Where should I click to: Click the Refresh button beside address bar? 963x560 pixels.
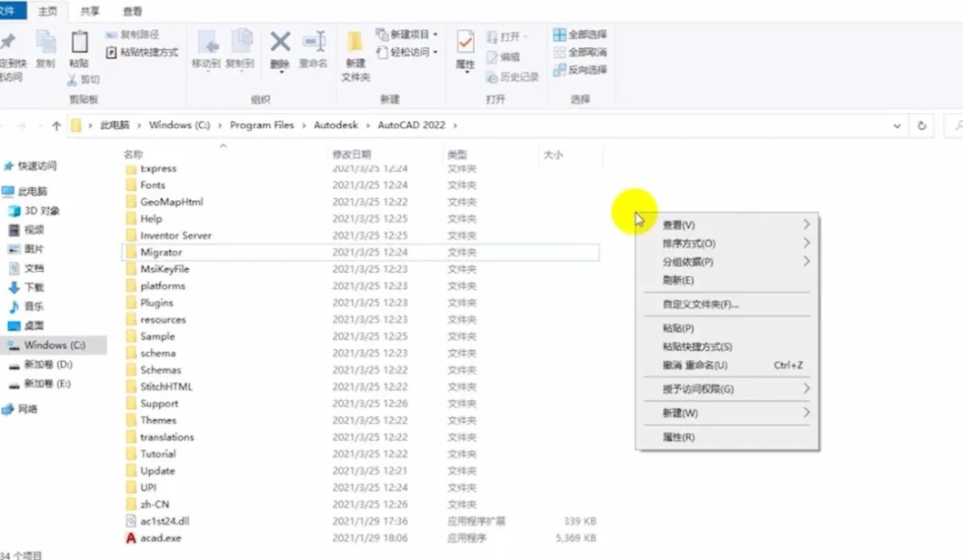coord(922,125)
